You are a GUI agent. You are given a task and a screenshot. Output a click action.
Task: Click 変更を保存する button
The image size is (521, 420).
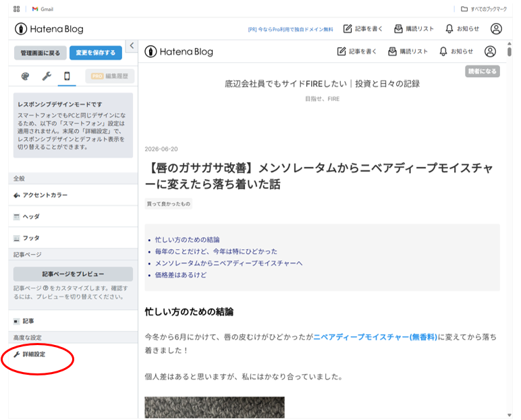(x=96, y=53)
